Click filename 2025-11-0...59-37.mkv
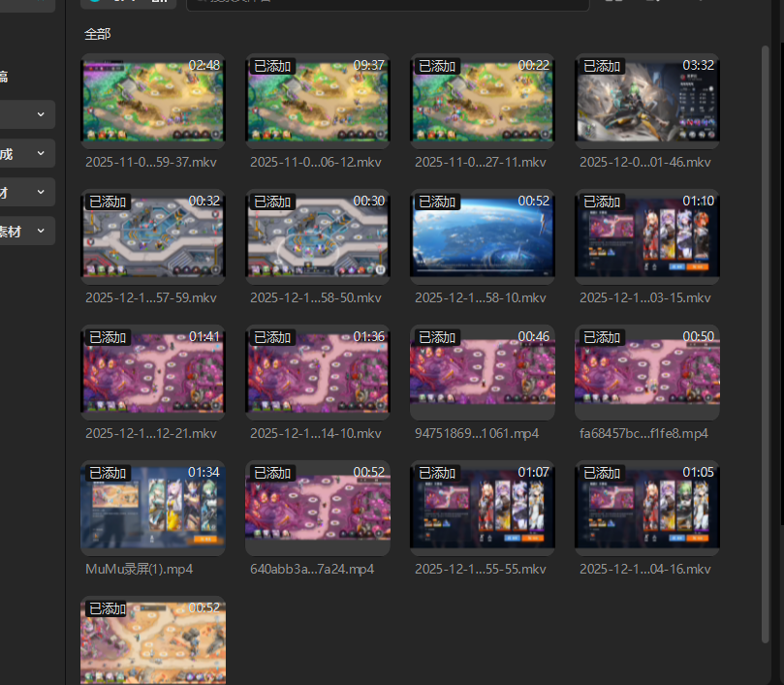784x685 pixels. (151, 162)
